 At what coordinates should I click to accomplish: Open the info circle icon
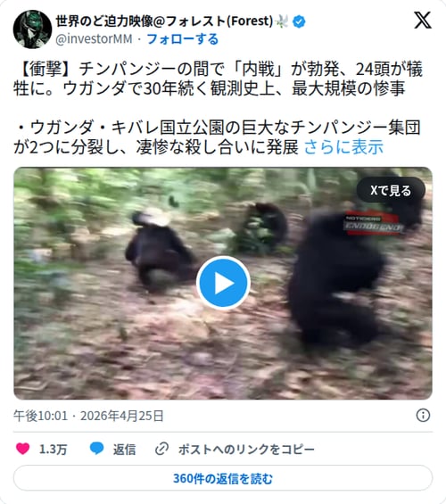click(423, 416)
